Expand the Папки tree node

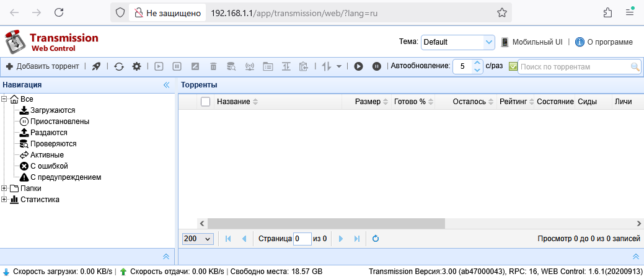click(4, 188)
